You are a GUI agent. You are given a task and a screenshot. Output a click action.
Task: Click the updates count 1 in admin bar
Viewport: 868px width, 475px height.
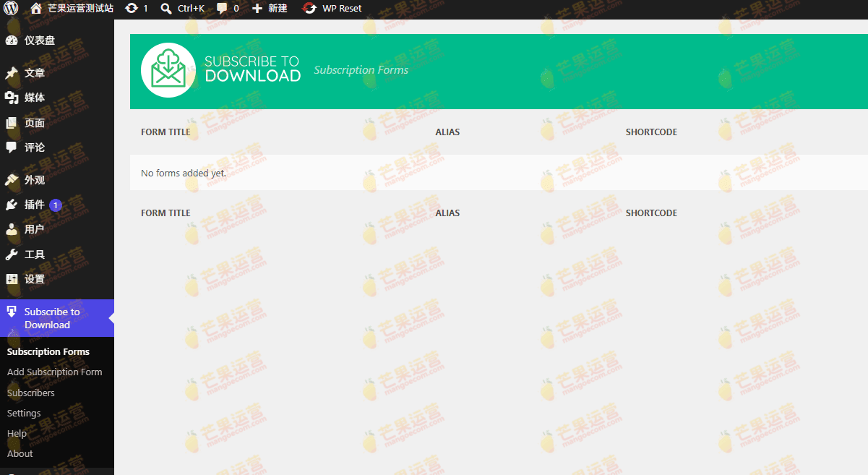point(145,9)
